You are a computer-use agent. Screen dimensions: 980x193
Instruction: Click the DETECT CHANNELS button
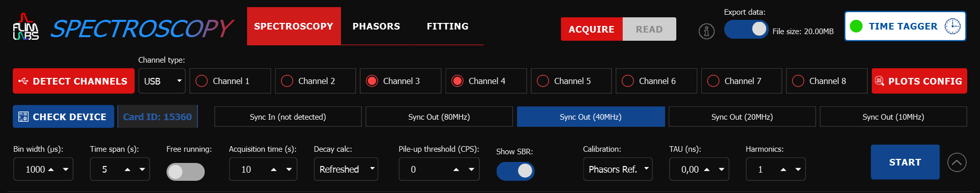coord(73,81)
